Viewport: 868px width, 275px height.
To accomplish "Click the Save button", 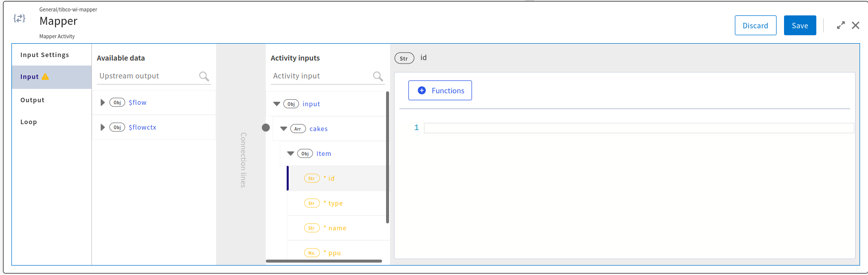I will (x=800, y=25).
